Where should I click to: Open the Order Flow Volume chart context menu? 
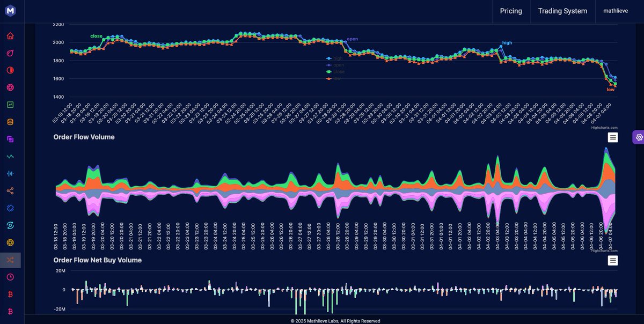point(612,137)
